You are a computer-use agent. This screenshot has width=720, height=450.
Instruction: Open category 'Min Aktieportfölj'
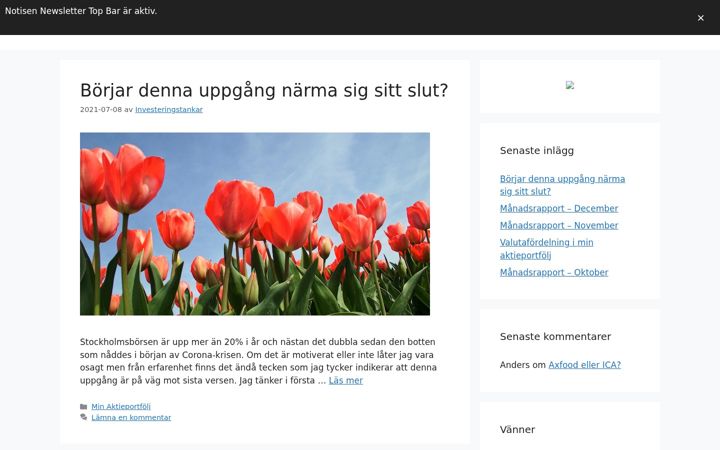121,406
